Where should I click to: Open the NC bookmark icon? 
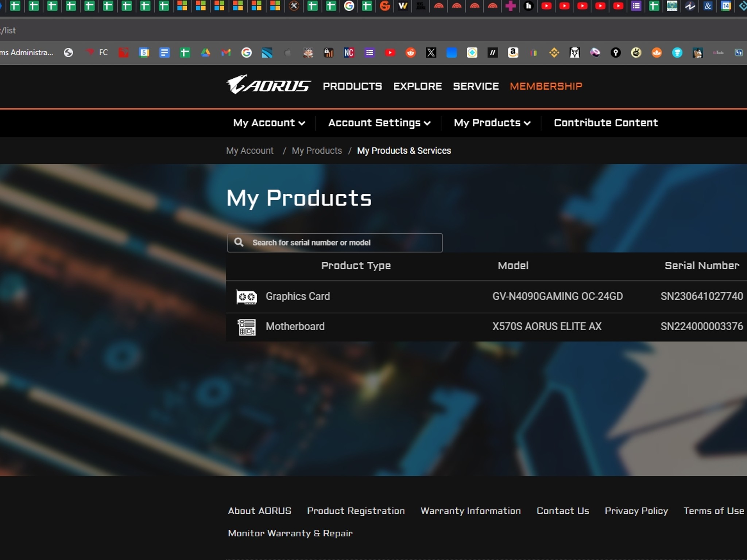349,53
